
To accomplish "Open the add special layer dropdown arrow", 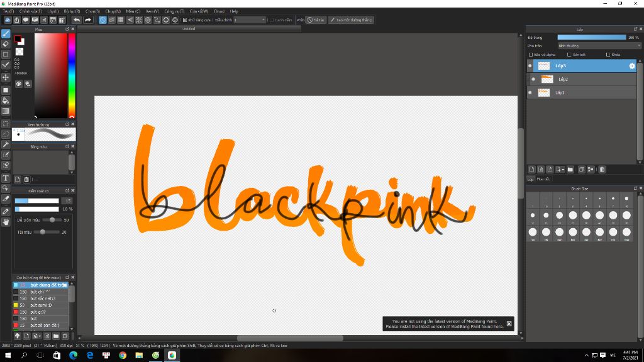I will coord(563,170).
